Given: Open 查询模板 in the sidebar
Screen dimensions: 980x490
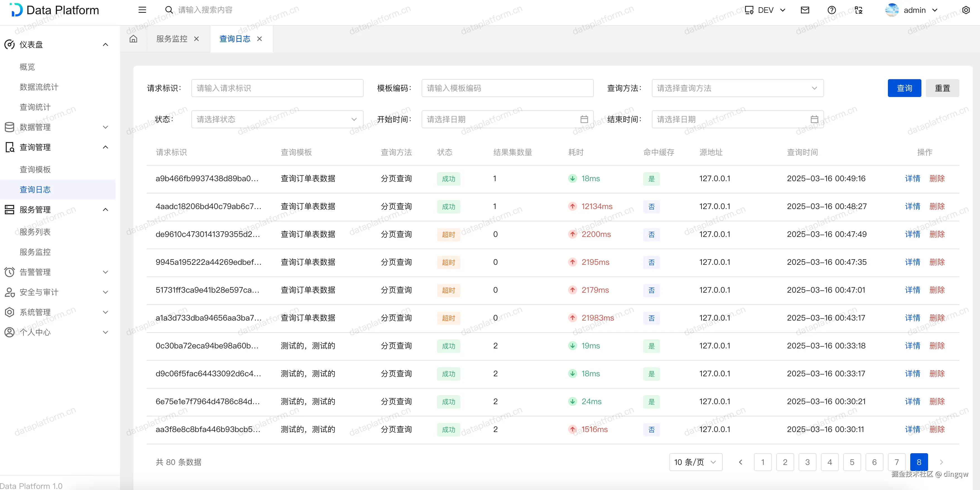Looking at the screenshot, I should click(x=35, y=169).
